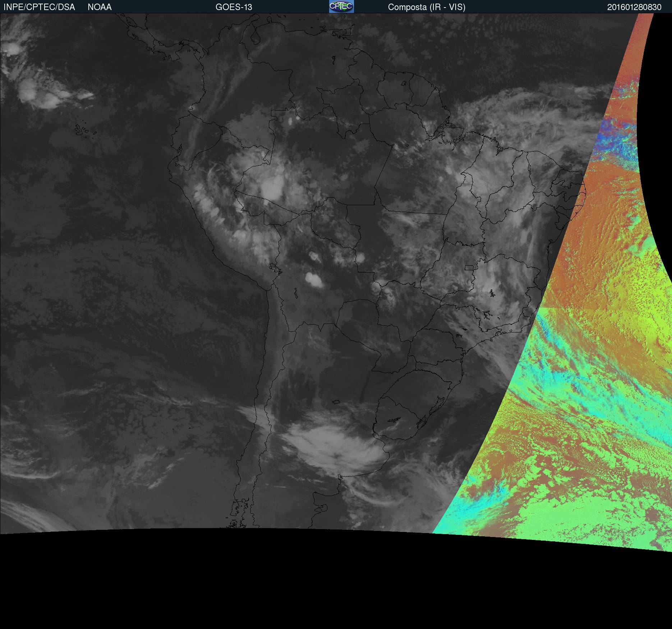Click the 201601280830 timestamp text

pyautogui.click(x=634, y=7)
